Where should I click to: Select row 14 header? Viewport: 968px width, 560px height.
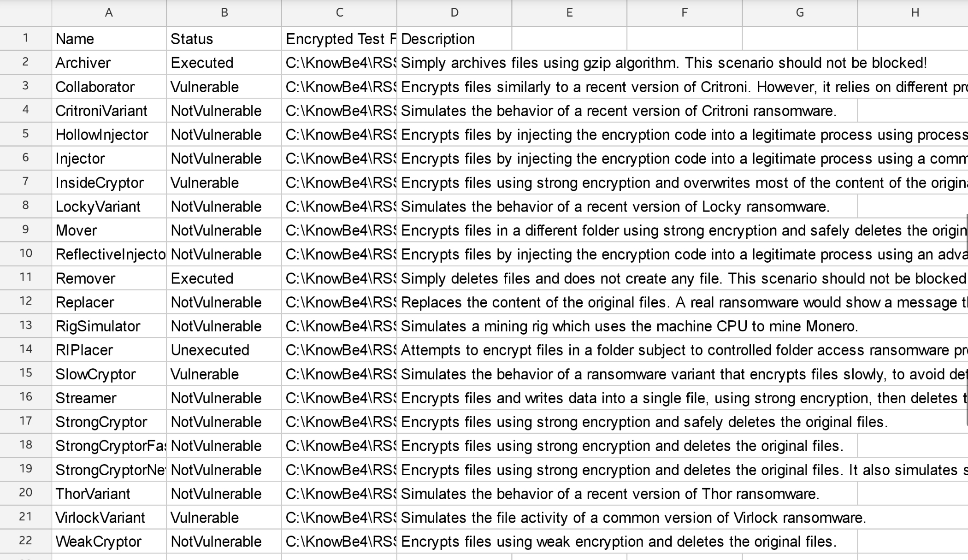[x=26, y=349]
